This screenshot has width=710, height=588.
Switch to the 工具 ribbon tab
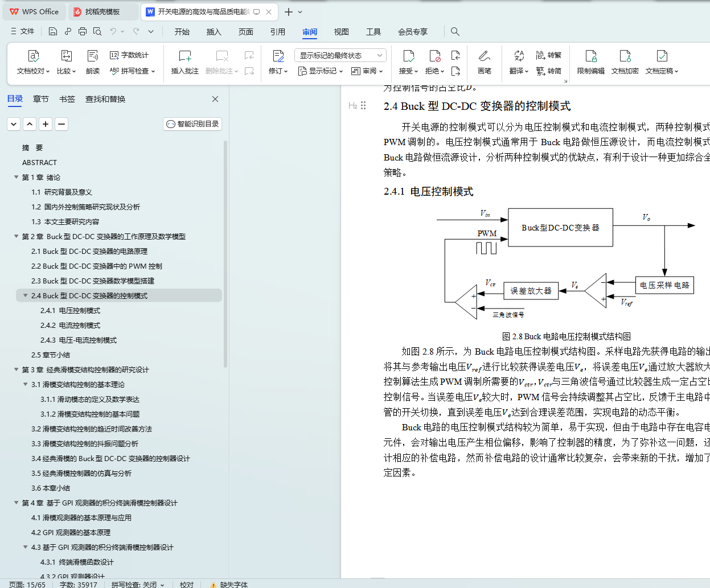tap(374, 32)
